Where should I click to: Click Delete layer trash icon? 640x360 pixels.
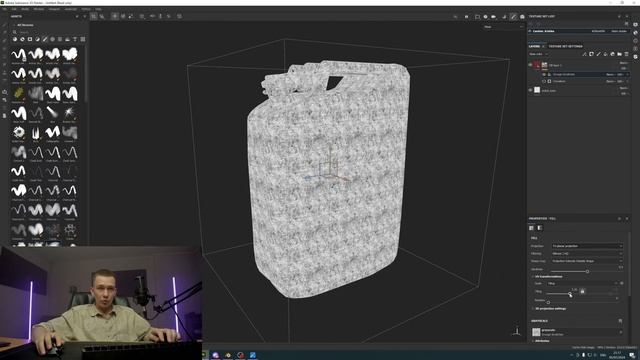pos(626,54)
